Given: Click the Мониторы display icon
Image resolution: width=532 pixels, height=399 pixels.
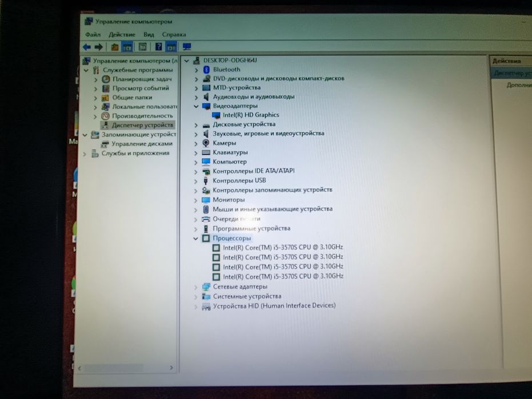Looking at the screenshot, I should pyautogui.click(x=206, y=200).
